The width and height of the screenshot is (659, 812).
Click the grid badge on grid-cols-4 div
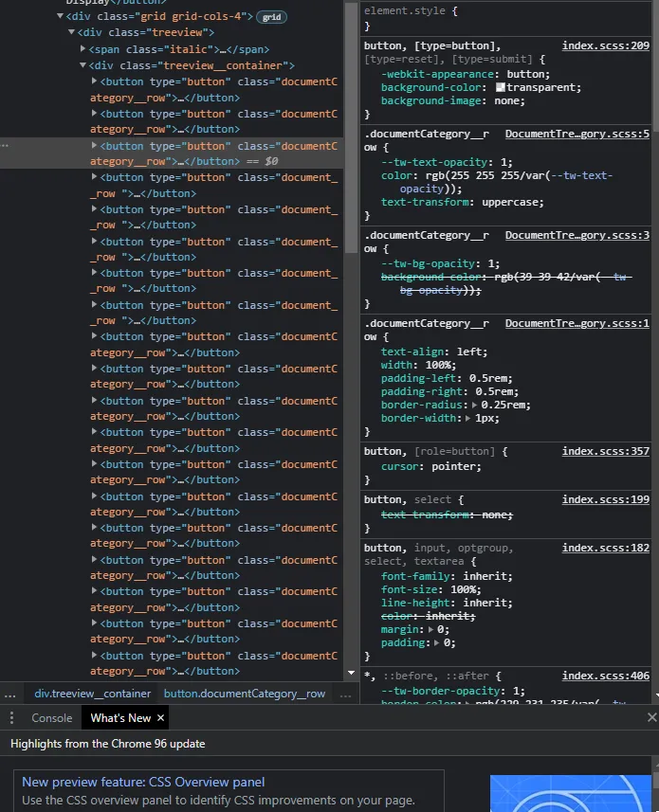point(271,17)
